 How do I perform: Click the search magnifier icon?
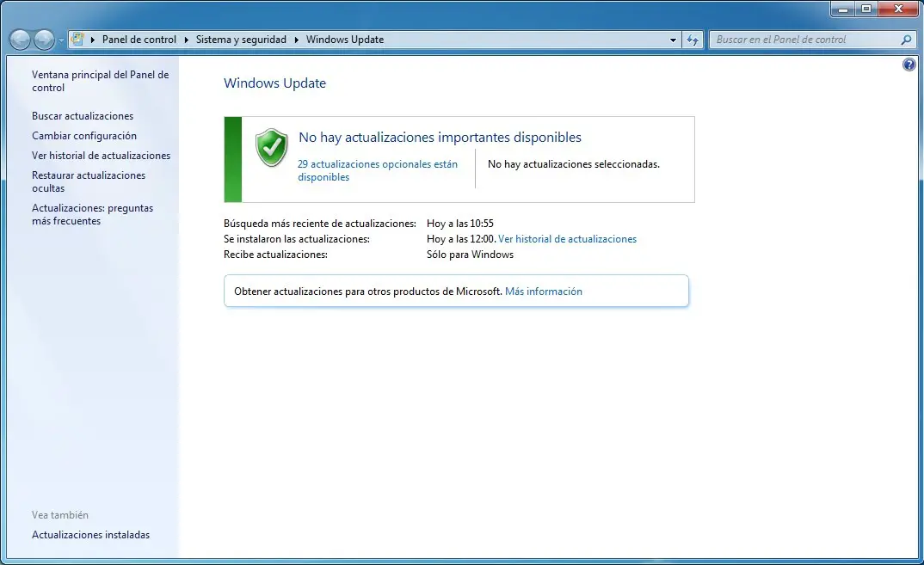(x=906, y=40)
